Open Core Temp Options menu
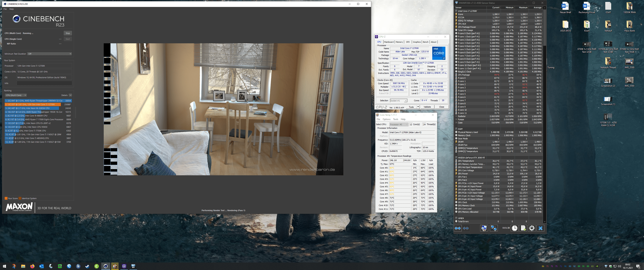 (x=386, y=119)
